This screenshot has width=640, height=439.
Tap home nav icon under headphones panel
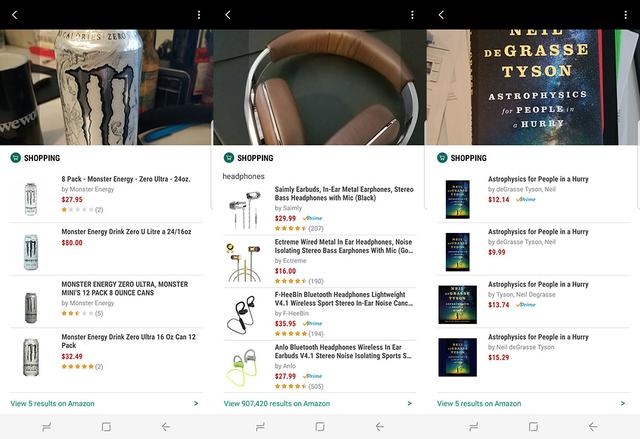(x=320, y=427)
